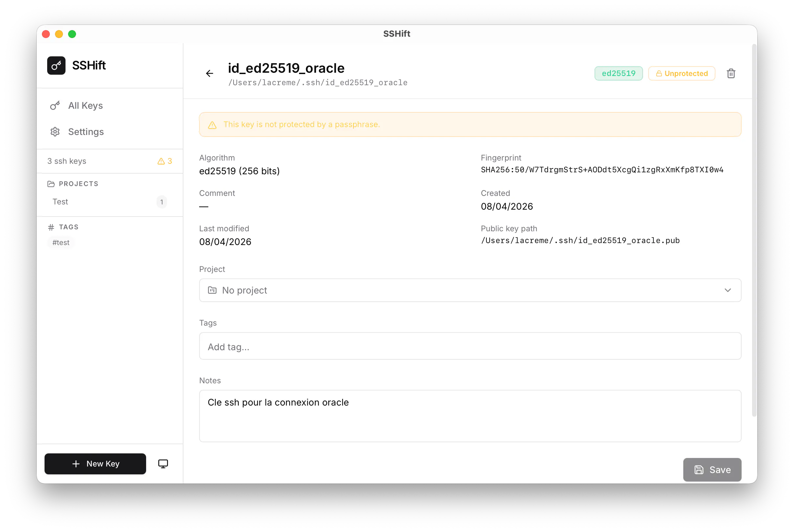The height and width of the screenshot is (532, 794).
Task: Click the Save button
Action: point(712,469)
